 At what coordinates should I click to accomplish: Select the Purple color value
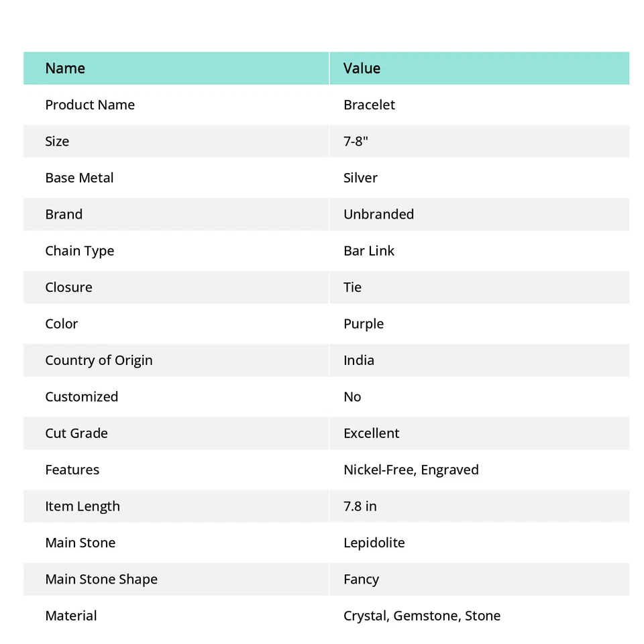point(364,324)
